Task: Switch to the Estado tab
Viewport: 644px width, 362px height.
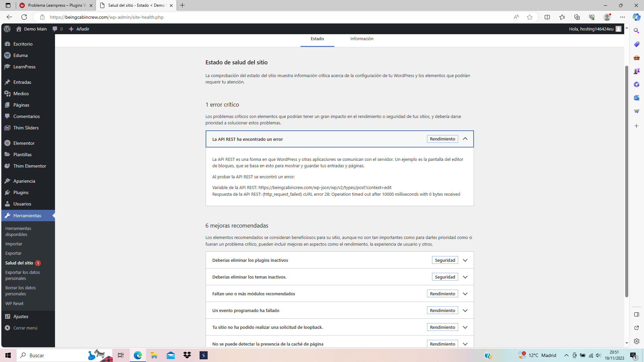Action: [317, 39]
